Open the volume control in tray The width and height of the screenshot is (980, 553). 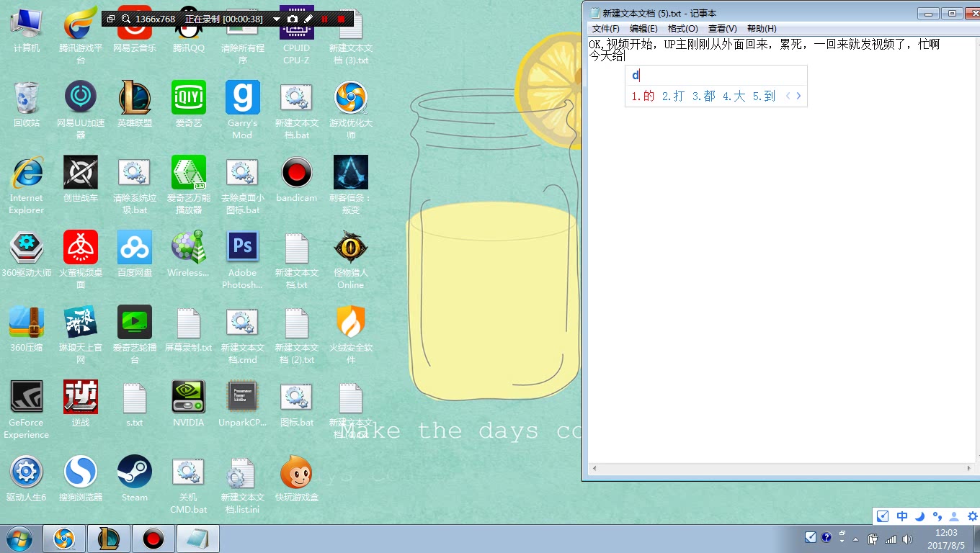[907, 539]
